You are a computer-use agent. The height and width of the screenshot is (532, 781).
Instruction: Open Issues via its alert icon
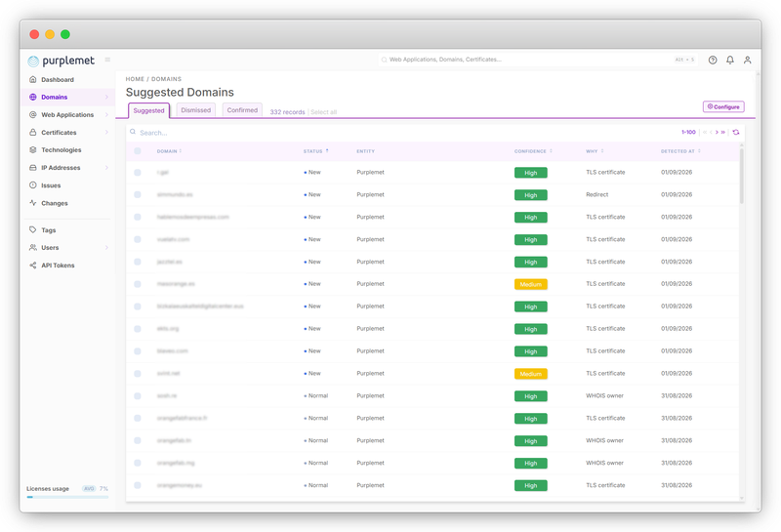33,185
